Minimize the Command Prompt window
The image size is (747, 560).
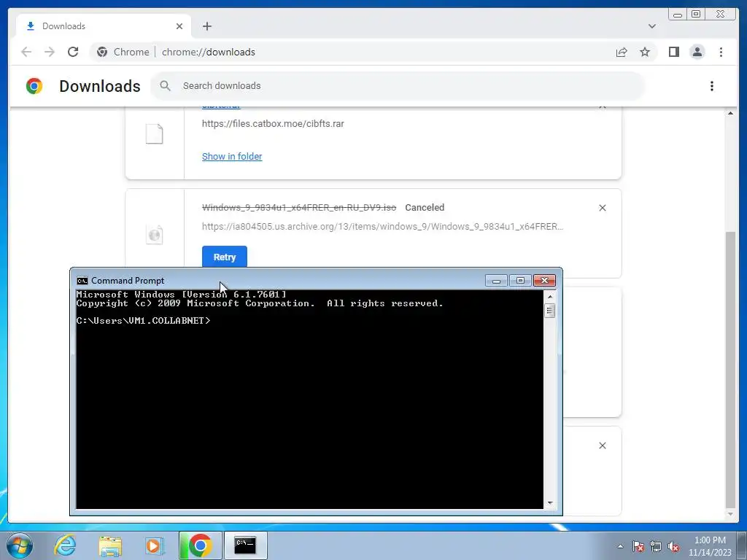click(496, 281)
